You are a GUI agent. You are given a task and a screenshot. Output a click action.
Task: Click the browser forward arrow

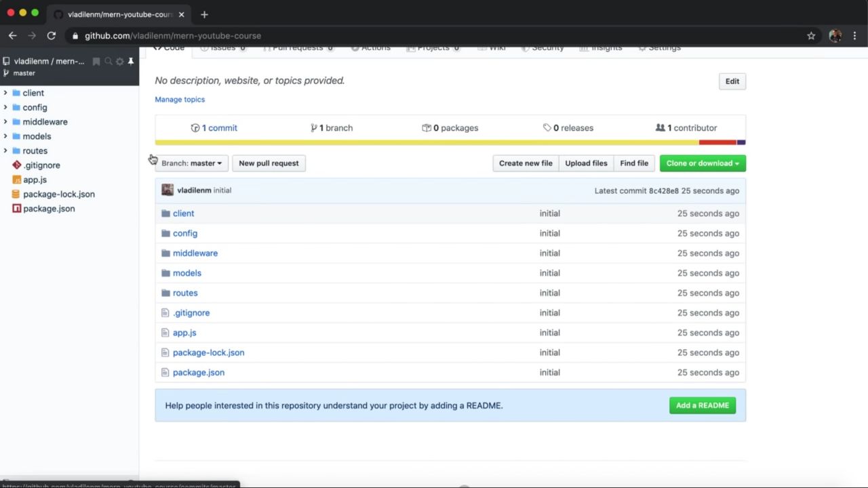[31, 35]
